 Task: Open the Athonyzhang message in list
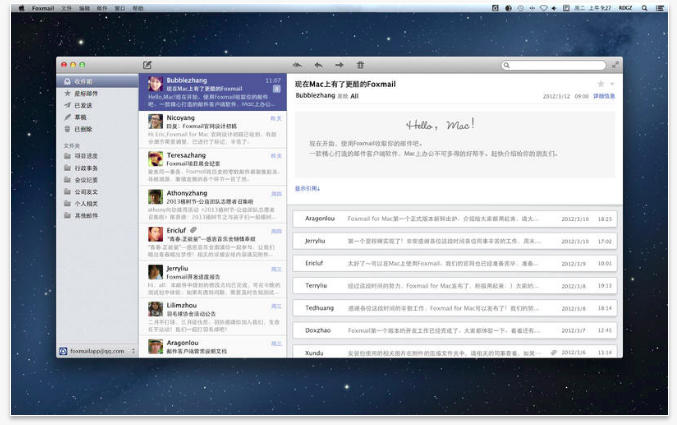212,205
